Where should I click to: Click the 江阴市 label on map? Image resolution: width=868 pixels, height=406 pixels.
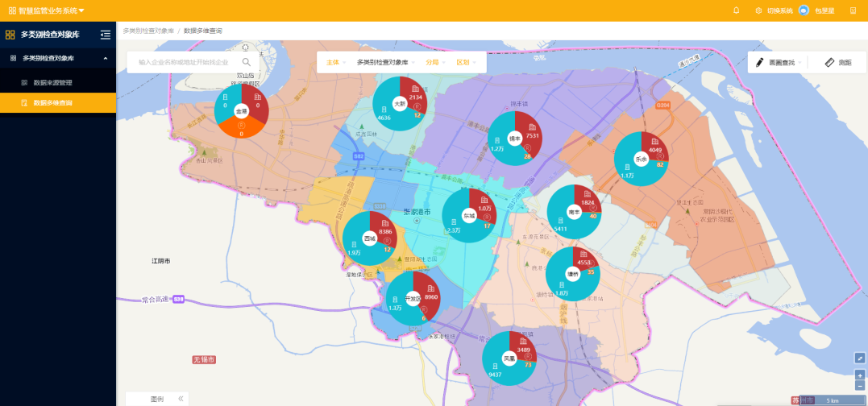pos(161,260)
